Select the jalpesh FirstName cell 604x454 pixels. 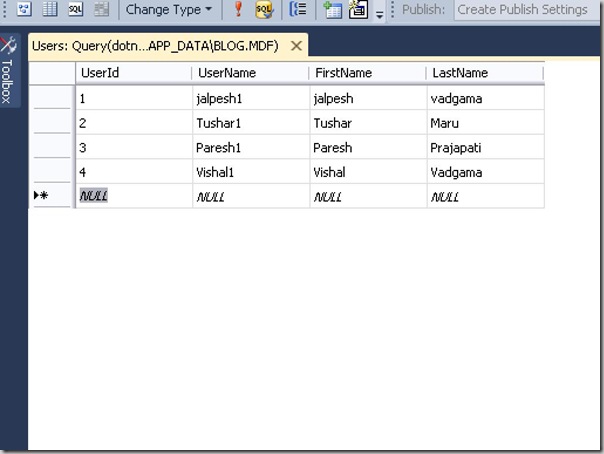[x=368, y=99]
